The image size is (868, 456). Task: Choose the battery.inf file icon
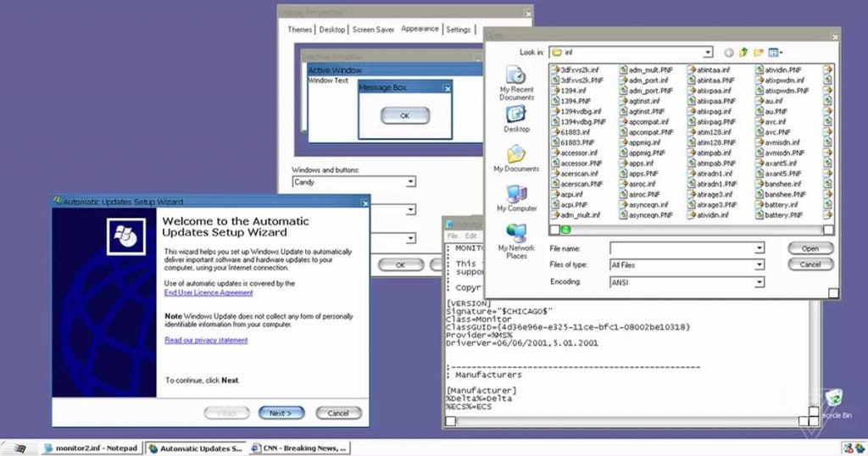(760, 204)
